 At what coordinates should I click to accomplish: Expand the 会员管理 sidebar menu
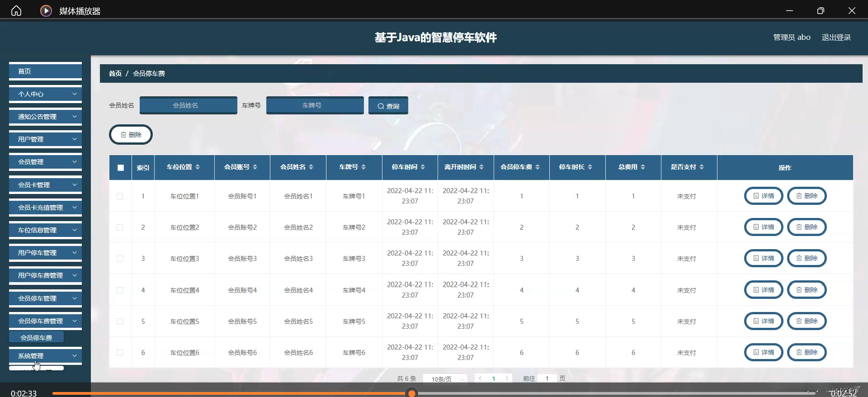click(45, 162)
